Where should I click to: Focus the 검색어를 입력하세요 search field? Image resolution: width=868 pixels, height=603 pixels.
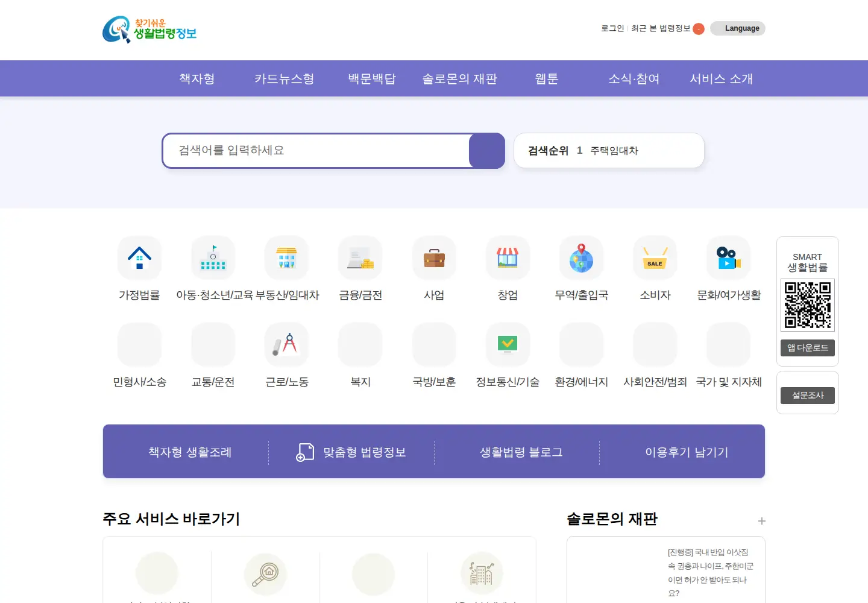pyautogui.click(x=316, y=151)
